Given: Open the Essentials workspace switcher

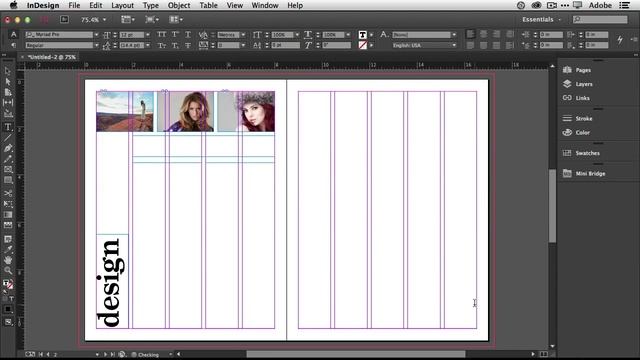Looking at the screenshot, I should [x=541, y=19].
